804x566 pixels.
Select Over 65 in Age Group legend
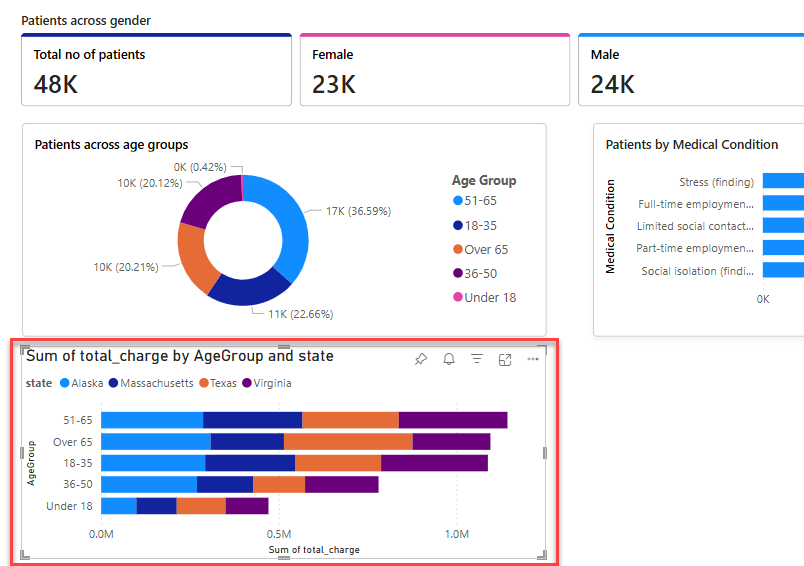(x=480, y=250)
